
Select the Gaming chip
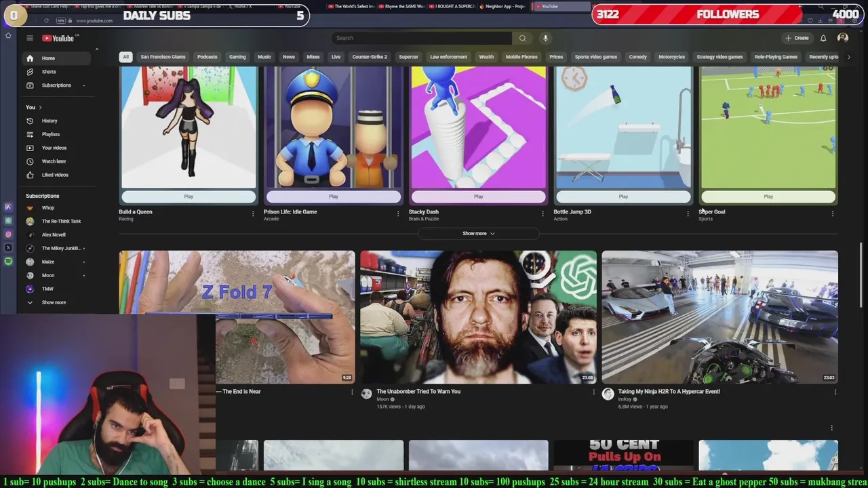(237, 57)
